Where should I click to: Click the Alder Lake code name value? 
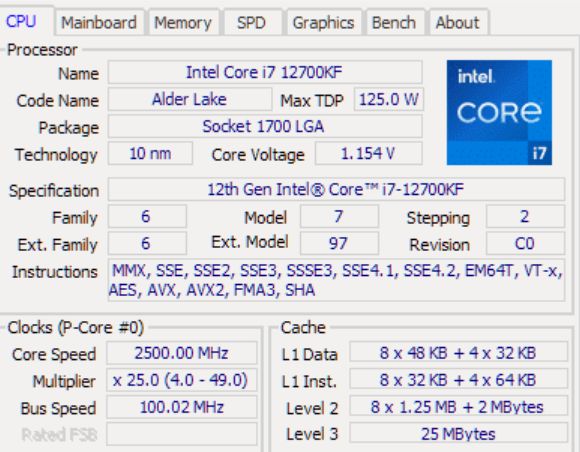(x=190, y=99)
